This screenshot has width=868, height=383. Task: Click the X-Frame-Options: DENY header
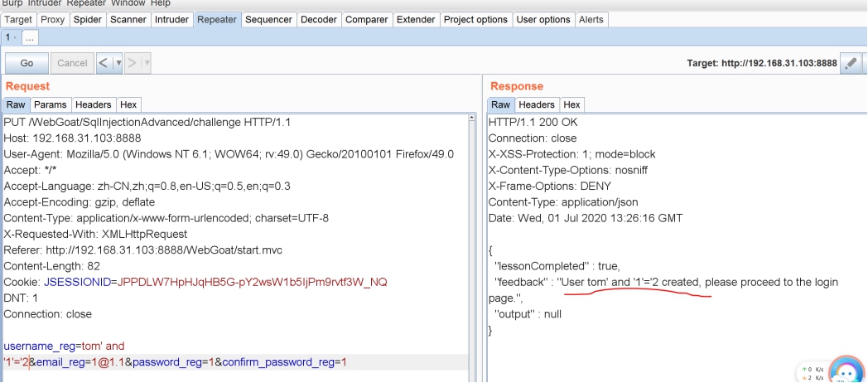click(550, 187)
